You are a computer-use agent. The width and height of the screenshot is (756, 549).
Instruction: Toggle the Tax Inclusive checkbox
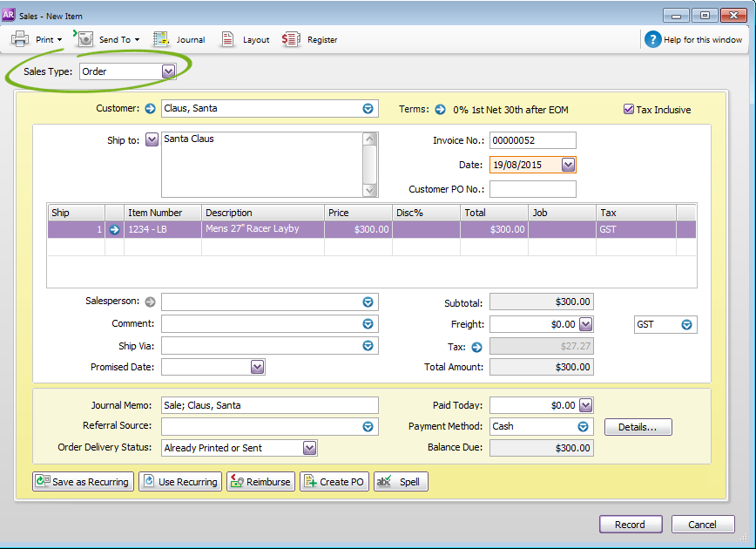[x=629, y=110]
